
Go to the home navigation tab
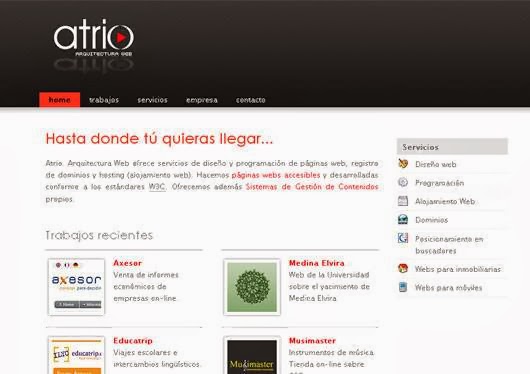[x=59, y=100]
